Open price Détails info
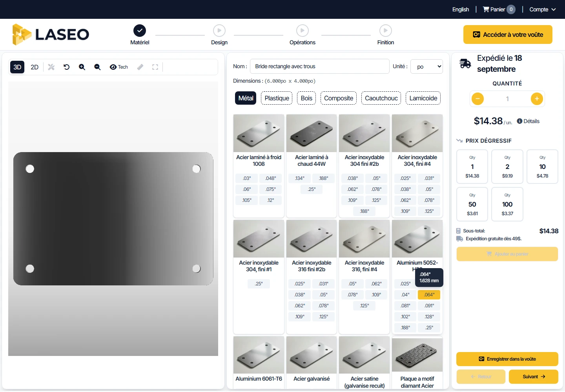The image size is (565, 392). [x=528, y=121]
